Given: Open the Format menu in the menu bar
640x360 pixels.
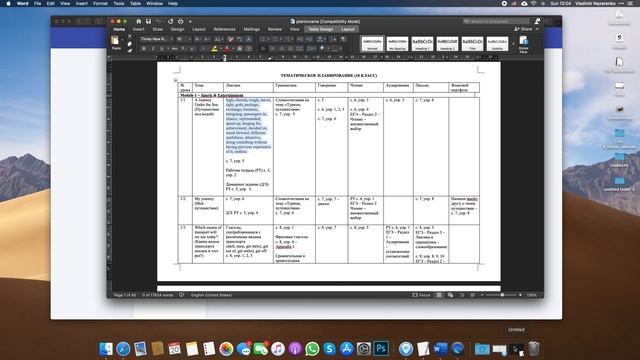Looking at the screenshot, I should pos(100,3).
